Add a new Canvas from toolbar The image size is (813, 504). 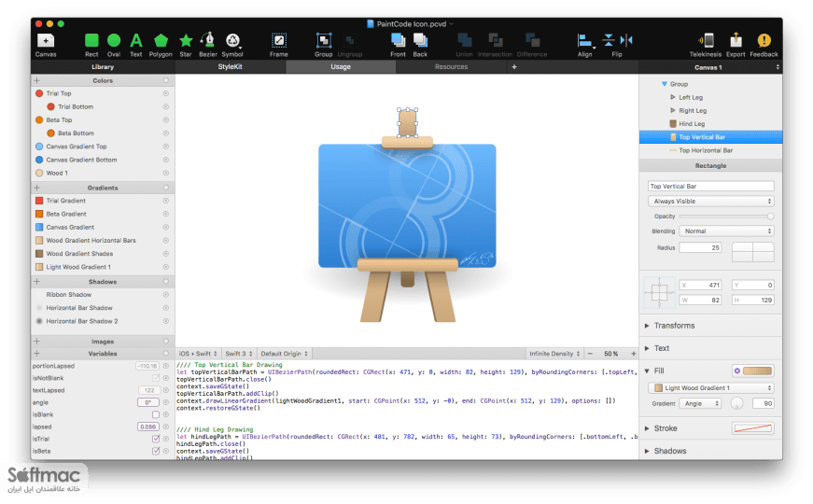[46, 44]
